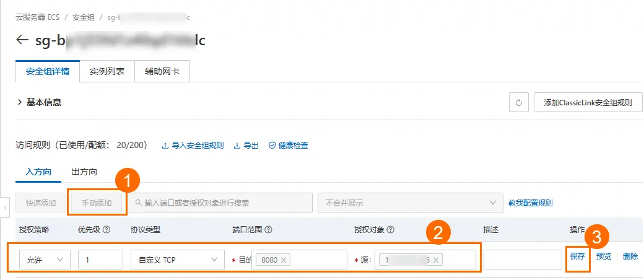Click the 手动添加 button

click(x=97, y=203)
